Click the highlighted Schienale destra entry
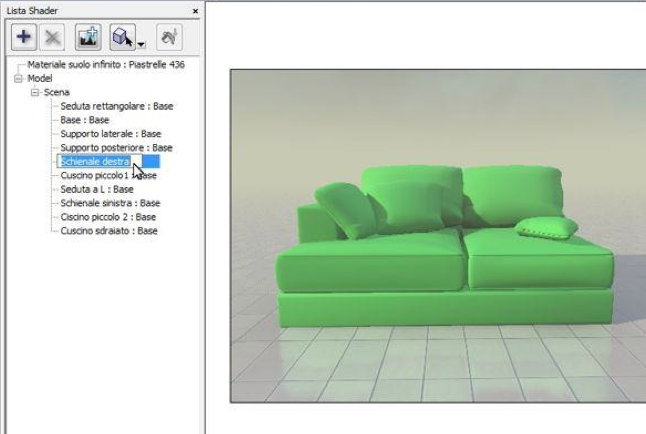 pos(95,161)
